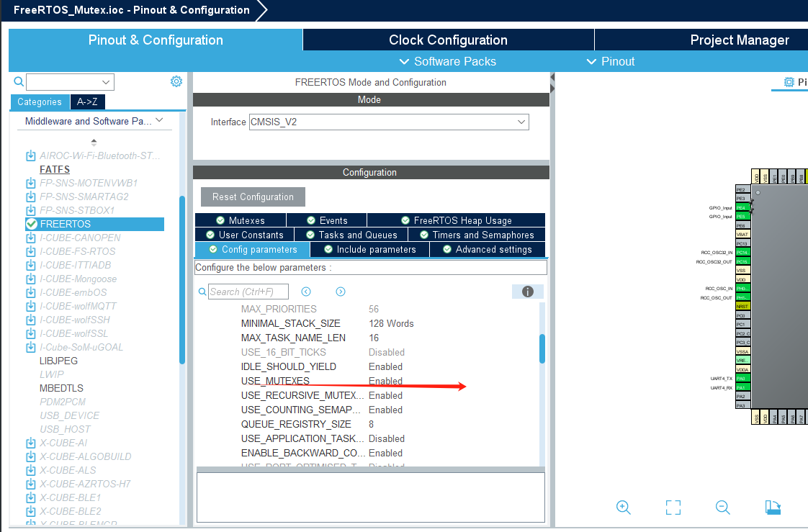Open the Events configuration tab

(x=327, y=220)
